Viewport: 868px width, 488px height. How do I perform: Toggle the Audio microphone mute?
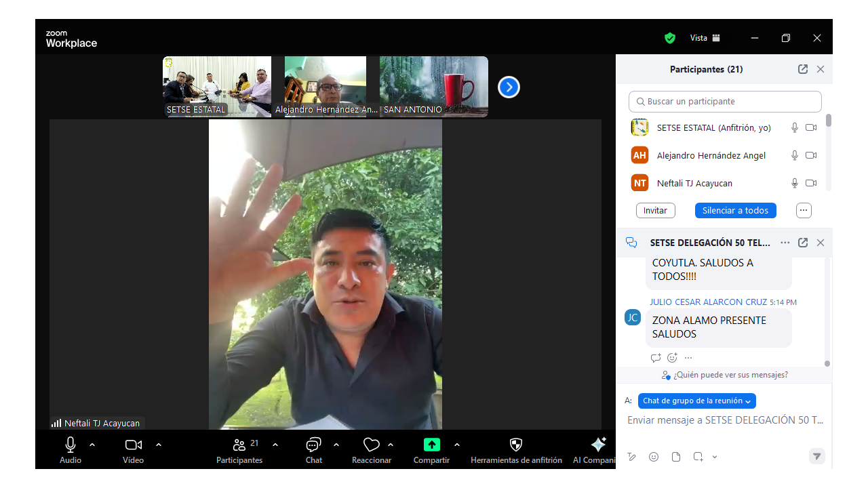pyautogui.click(x=71, y=445)
